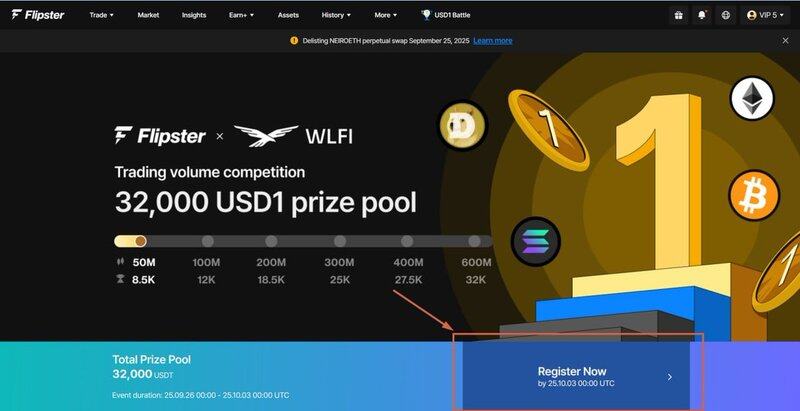Open the Assets page
This screenshot has height=411, width=800.
pyautogui.click(x=288, y=15)
